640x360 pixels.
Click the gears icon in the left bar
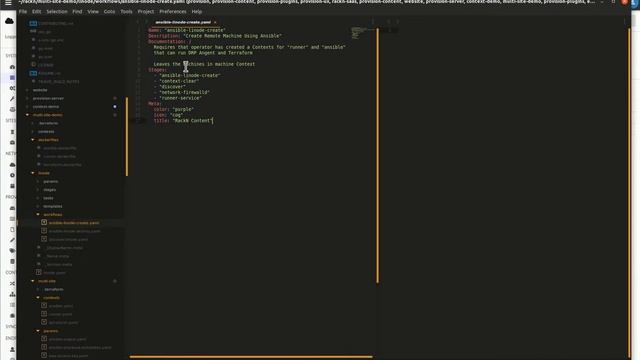click(x=12, y=88)
